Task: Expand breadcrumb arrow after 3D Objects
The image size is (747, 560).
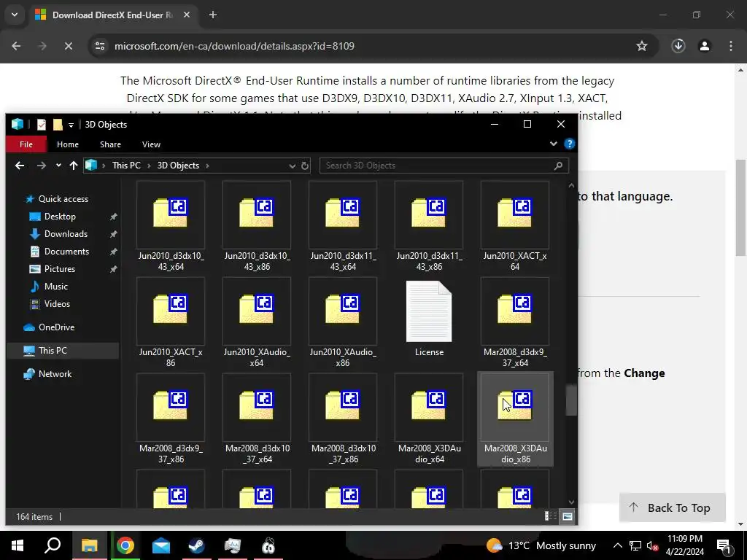Action: point(207,166)
